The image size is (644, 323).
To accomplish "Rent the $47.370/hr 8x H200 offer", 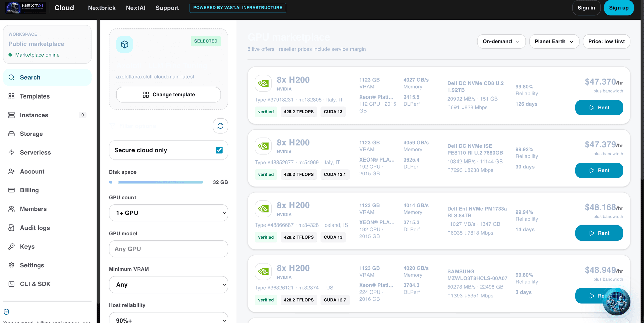I will click(x=599, y=108).
